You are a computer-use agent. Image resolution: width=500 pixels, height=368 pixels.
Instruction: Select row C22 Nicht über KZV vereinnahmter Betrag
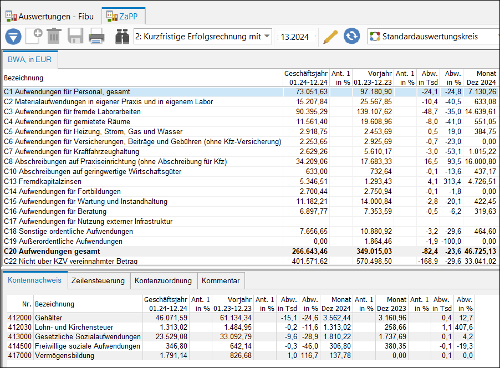click(250, 261)
